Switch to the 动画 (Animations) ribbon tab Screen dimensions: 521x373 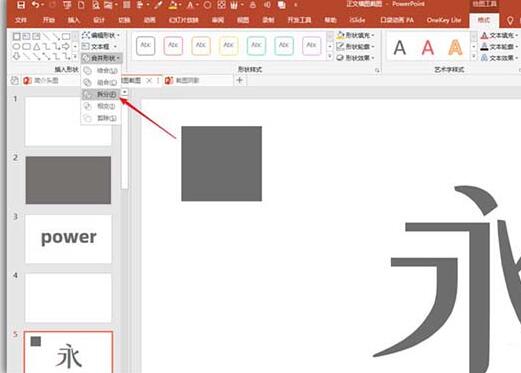[x=150, y=21]
